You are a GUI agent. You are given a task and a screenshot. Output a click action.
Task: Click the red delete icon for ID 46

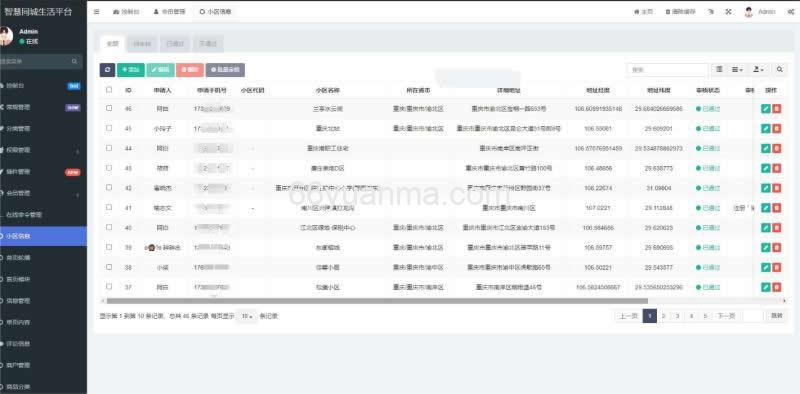[x=777, y=109]
